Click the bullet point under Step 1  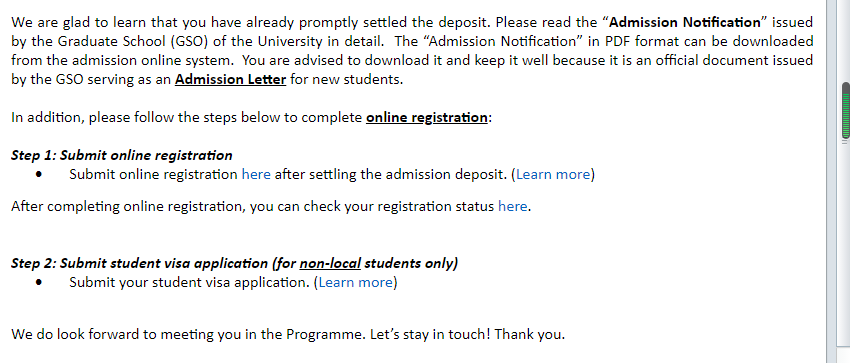[38, 174]
